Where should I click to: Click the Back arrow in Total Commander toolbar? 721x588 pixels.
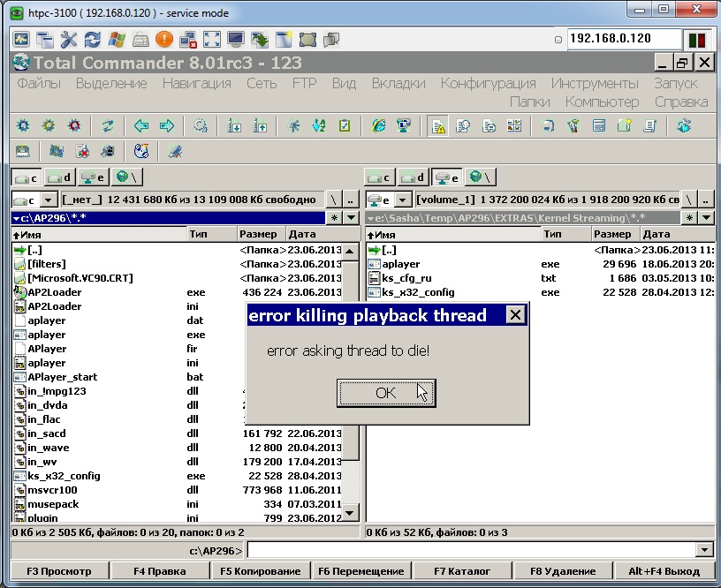click(x=141, y=125)
